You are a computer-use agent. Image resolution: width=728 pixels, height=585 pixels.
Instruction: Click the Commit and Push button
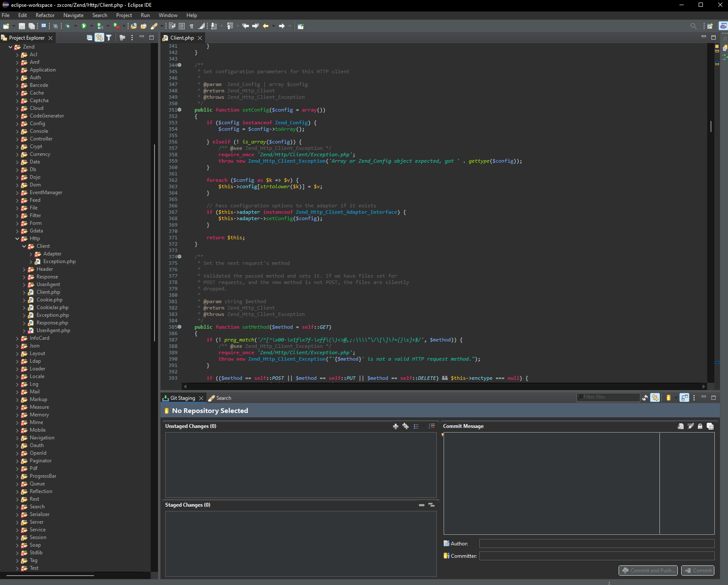coord(649,571)
